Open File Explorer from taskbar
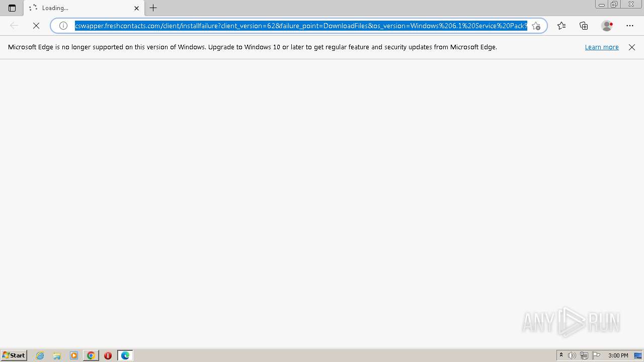Image resolution: width=644 pixels, height=362 pixels. click(x=57, y=355)
